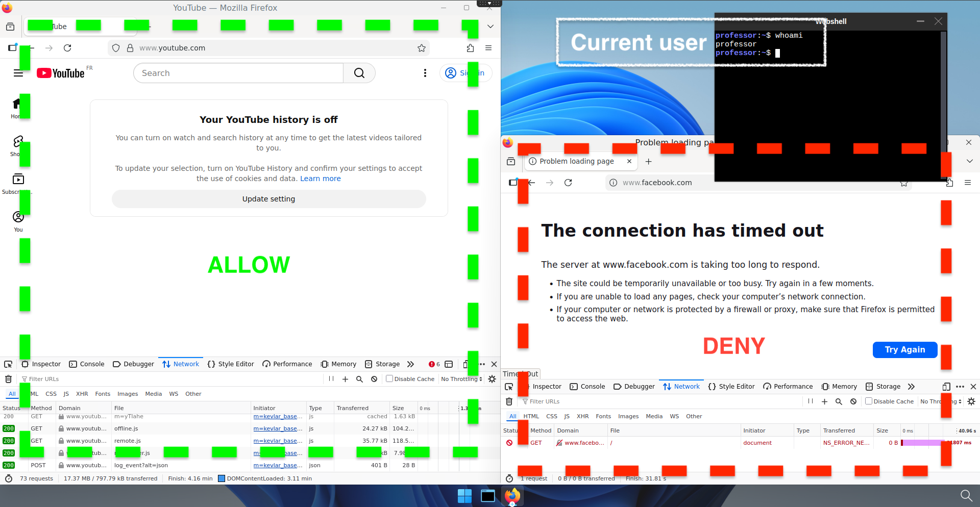Switch to Console tab in YouTube devtools
This screenshot has width=980, height=507.
point(87,364)
